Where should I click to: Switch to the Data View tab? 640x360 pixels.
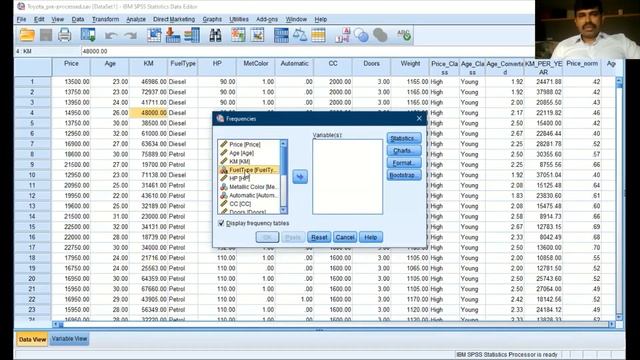coord(32,339)
